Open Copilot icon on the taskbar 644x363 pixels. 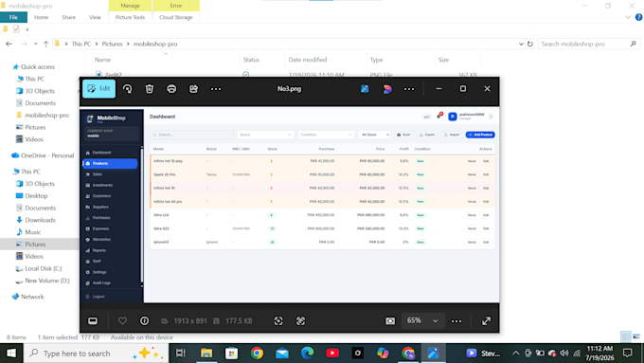(x=383, y=354)
